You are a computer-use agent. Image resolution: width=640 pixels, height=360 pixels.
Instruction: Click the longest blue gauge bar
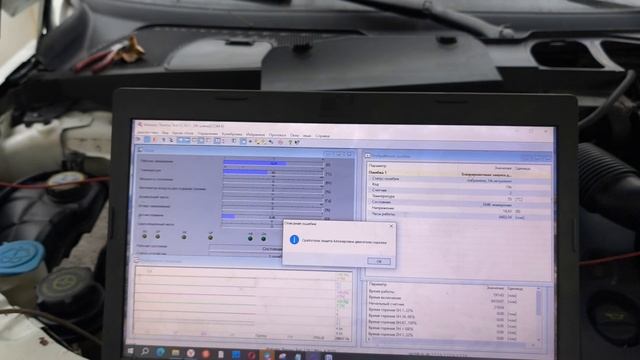(255, 163)
